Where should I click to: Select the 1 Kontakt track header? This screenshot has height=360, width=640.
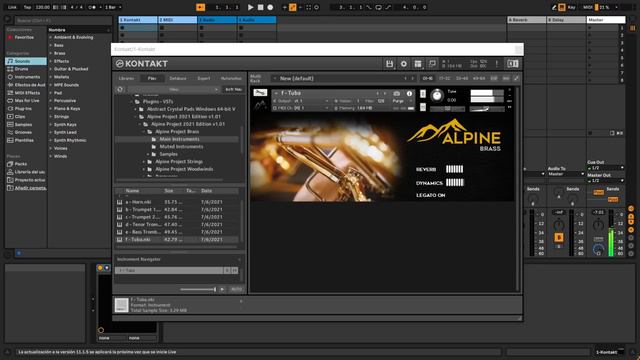pyautogui.click(x=138, y=20)
